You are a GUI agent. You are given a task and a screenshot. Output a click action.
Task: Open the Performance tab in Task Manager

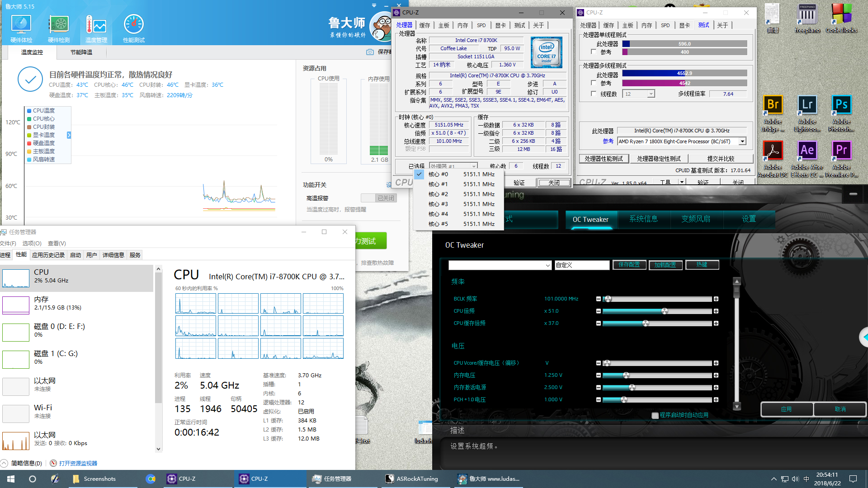[x=21, y=255]
